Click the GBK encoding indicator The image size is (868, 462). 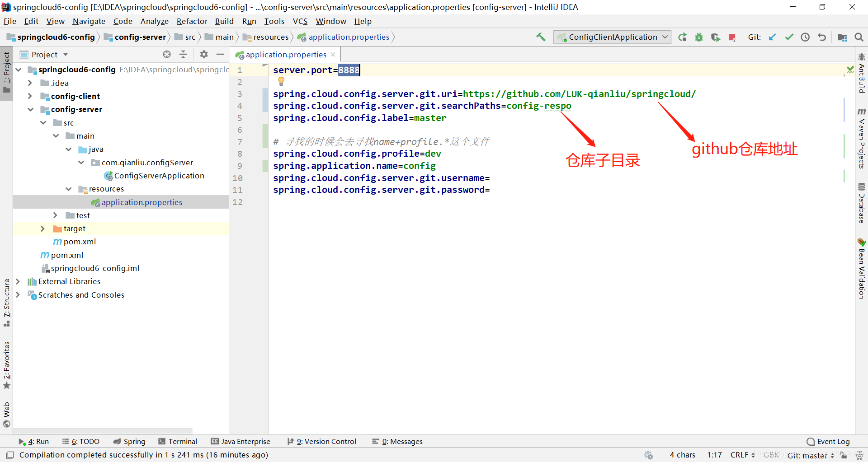[771, 455]
